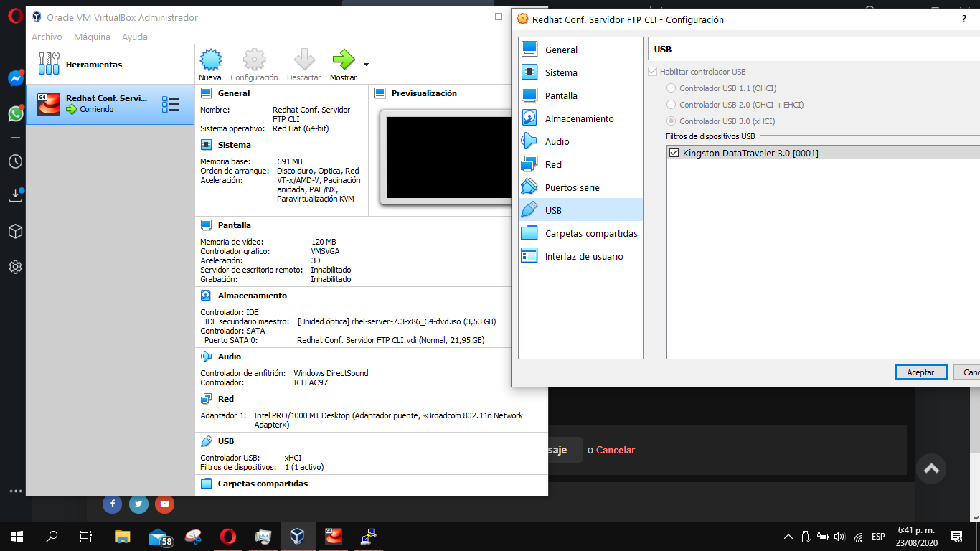Image resolution: width=980 pixels, height=551 pixels.
Task: Click the Sistema section header in VirtualBox Manager
Action: (x=234, y=145)
